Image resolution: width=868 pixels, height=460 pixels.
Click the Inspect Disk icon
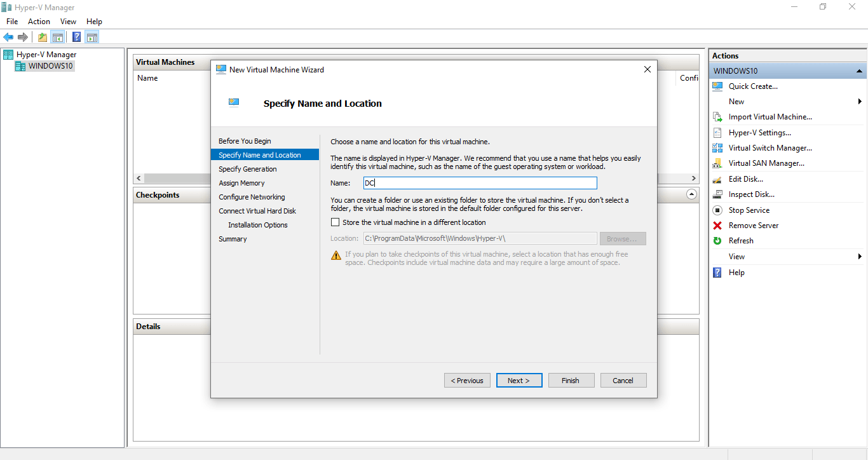pyautogui.click(x=718, y=194)
